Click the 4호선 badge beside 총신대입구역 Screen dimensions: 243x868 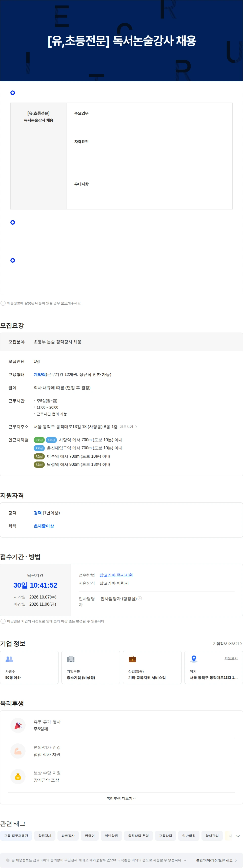point(39,448)
